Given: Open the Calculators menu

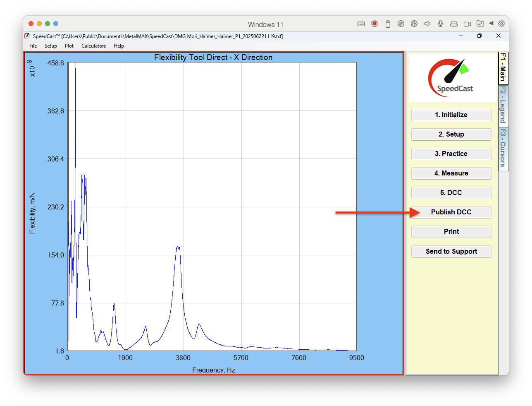Looking at the screenshot, I should [x=93, y=46].
